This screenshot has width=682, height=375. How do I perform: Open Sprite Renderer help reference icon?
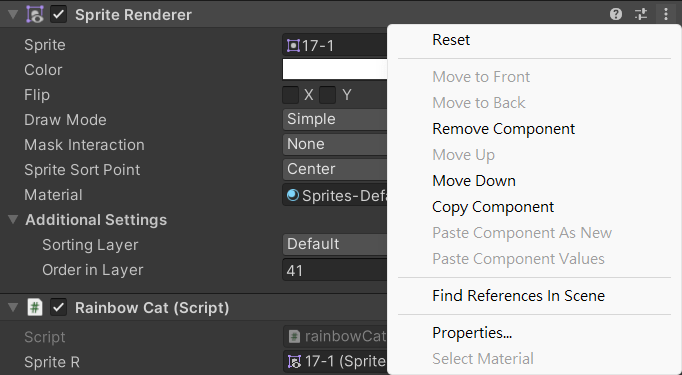click(615, 14)
